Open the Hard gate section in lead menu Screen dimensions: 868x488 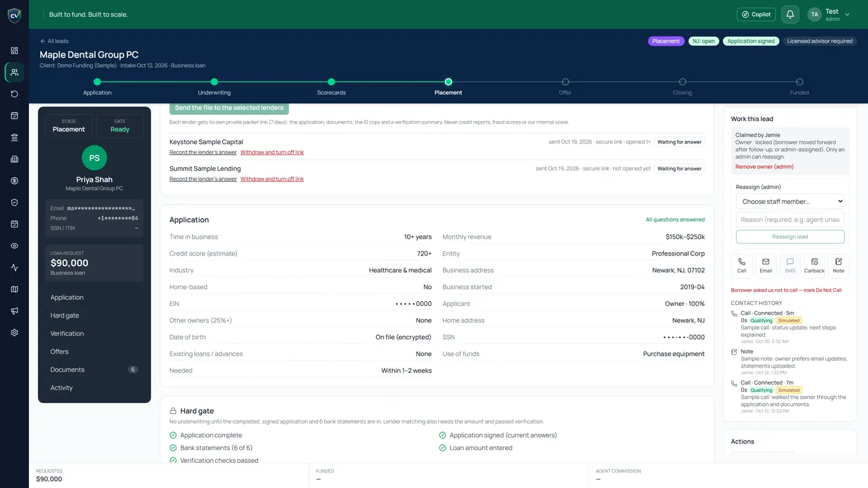pos(64,316)
